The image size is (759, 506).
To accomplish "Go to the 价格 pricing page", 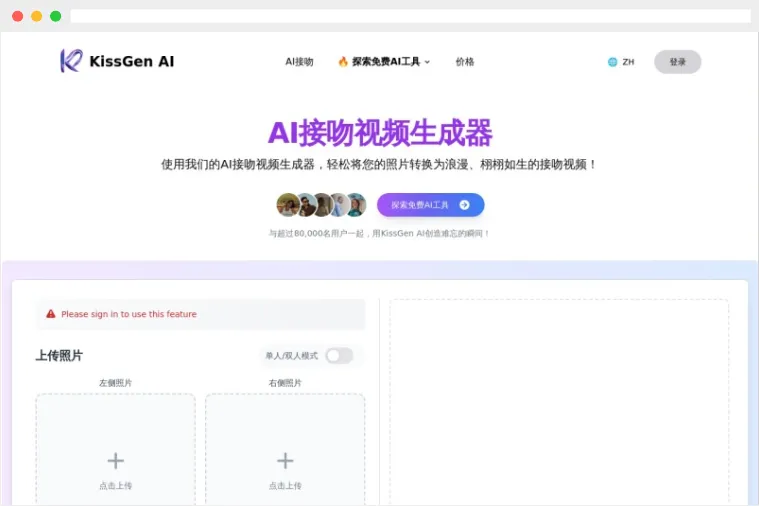I will [x=465, y=62].
